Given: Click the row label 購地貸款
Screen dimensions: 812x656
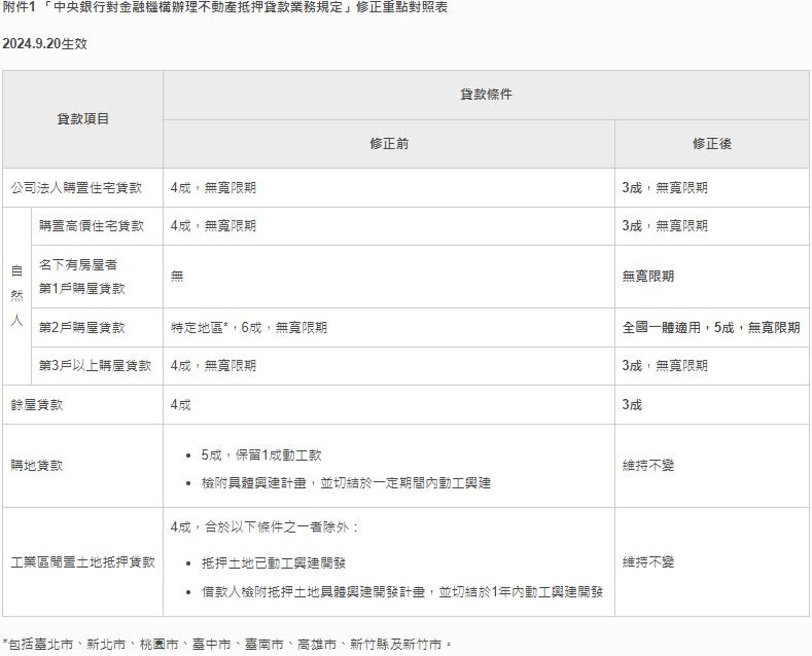Looking at the screenshot, I should coord(37,466).
